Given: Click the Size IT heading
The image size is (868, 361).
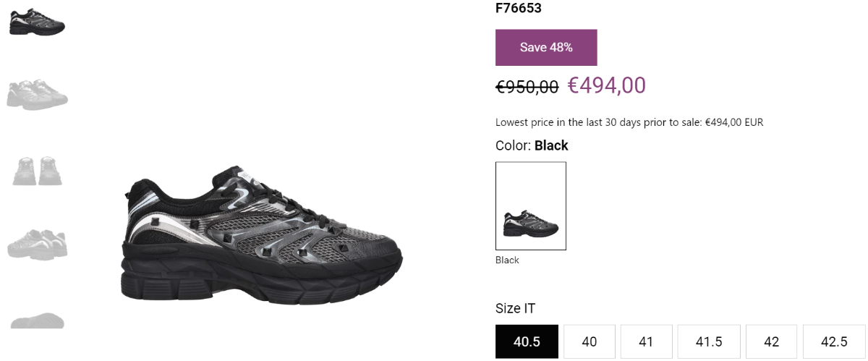Looking at the screenshot, I should [515, 308].
